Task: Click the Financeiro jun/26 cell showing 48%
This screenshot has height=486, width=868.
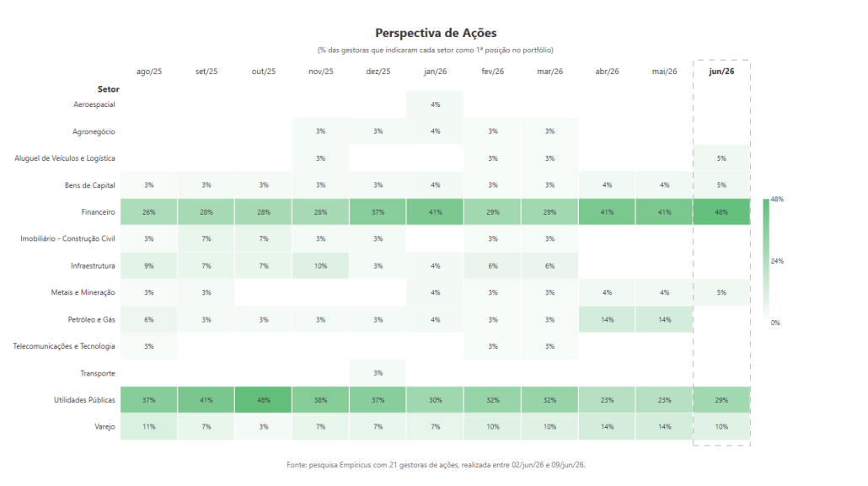Action: pos(721,212)
